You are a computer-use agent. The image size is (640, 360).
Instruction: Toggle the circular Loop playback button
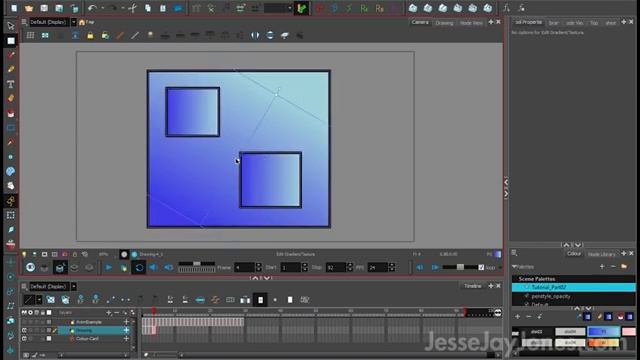[139, 267]
